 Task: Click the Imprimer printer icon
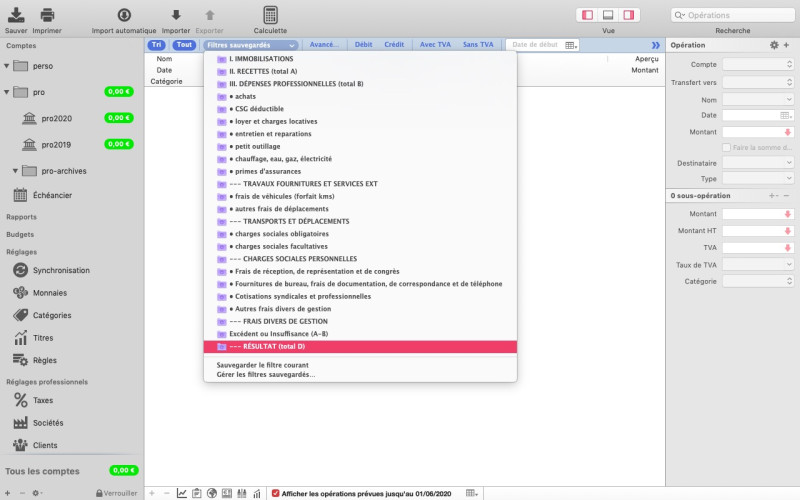47,15
